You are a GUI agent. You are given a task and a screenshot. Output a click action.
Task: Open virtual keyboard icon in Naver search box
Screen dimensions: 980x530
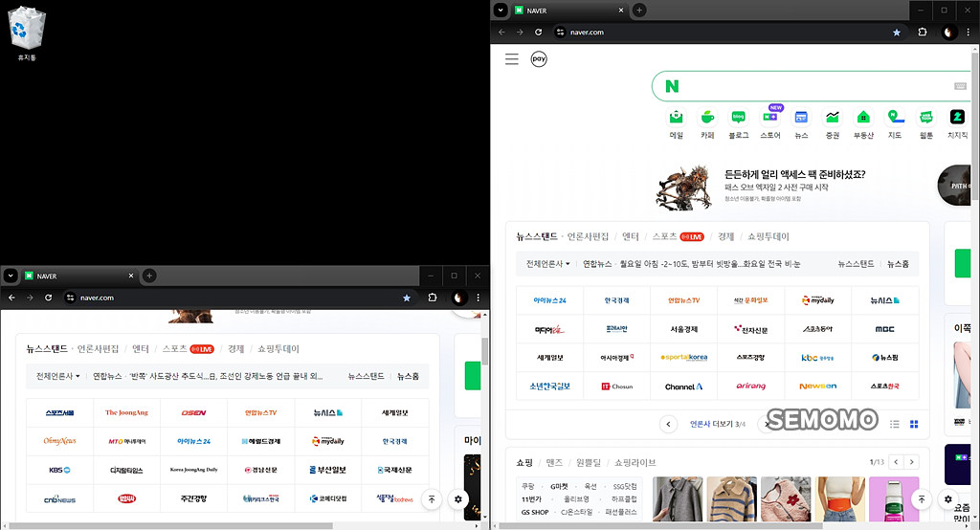tap(960, 86)
